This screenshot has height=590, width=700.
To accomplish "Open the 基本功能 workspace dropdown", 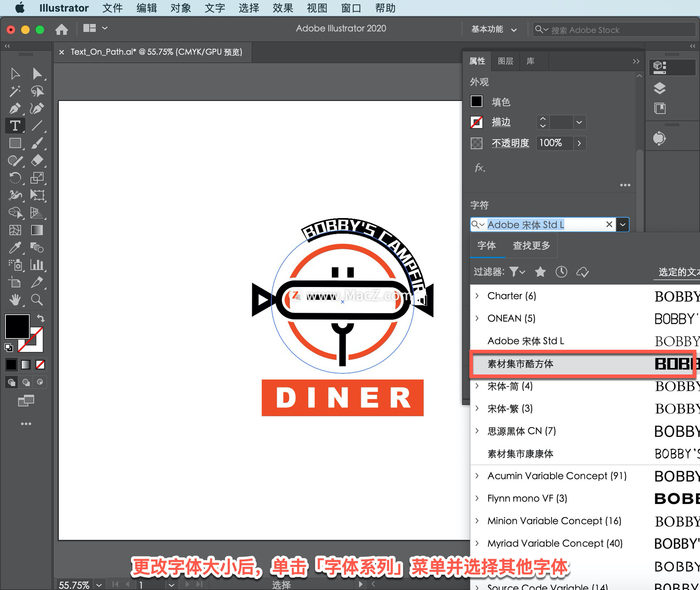I will 494,29.
